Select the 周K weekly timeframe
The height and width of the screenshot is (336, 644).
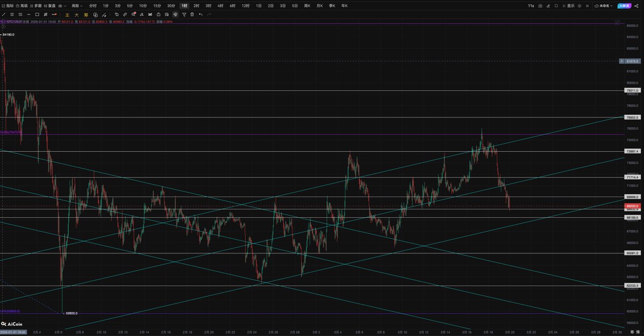[307, 5]
